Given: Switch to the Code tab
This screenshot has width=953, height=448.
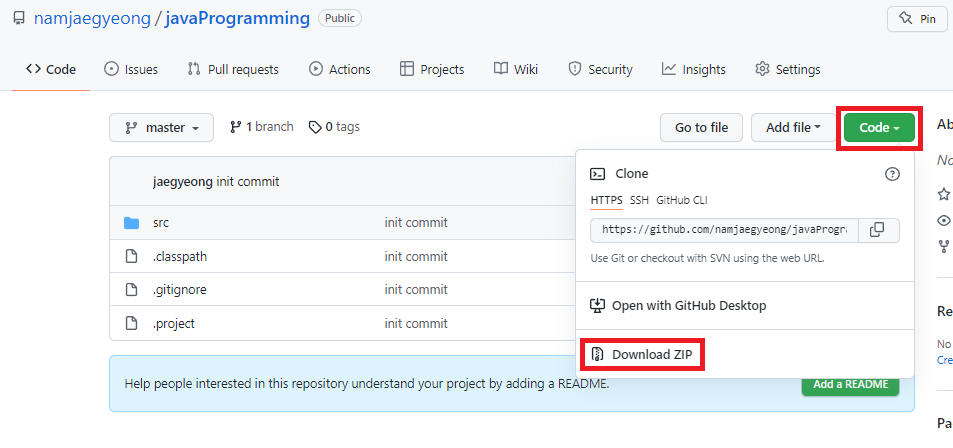Looking at the screenshot, I should [50, 69].
